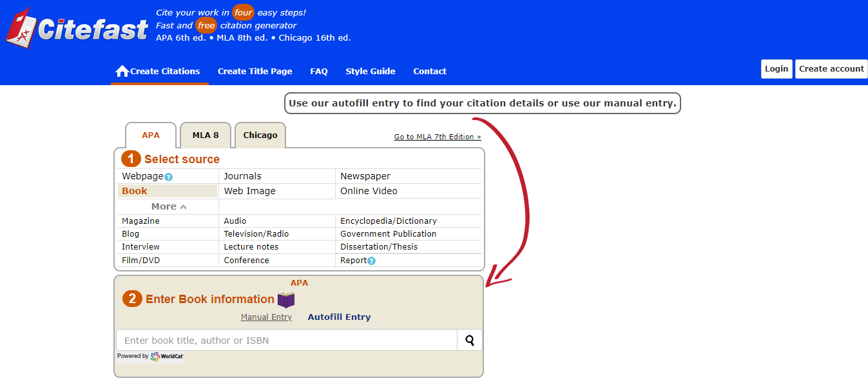This screenshot has width=868, height=385.
Task: Select Webpage as source
Action: [143, 176]
